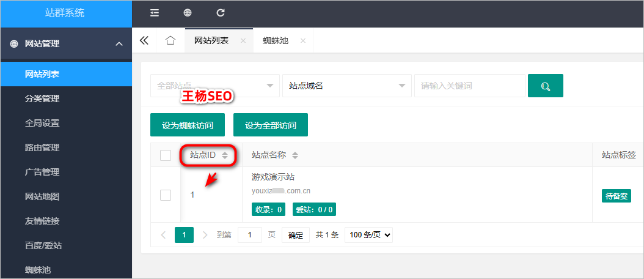
Task: Open 分类管理 in the sidebar
Action: (x=66, y=99)
